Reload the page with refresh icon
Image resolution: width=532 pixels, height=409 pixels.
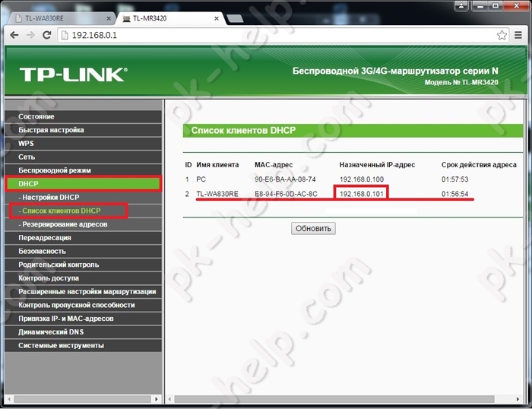(x=47, y=35)
